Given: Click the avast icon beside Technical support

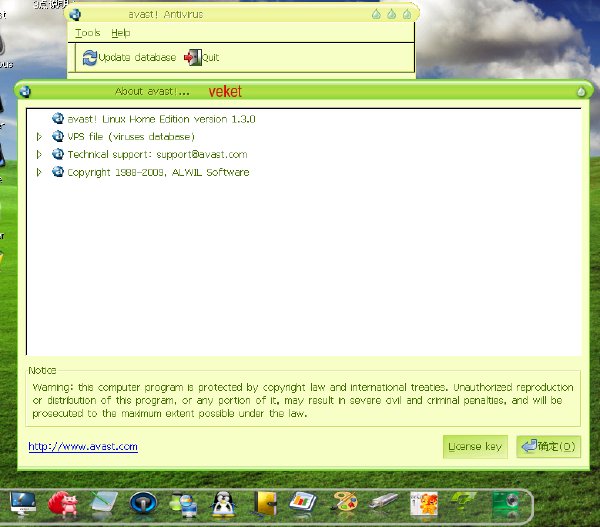Looking at the screenshot, I should [58, 154].
